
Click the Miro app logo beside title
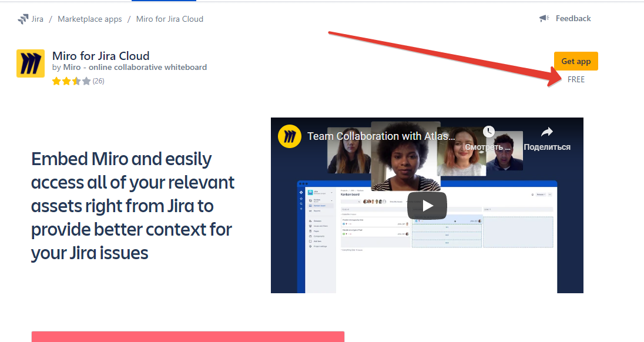31,63
